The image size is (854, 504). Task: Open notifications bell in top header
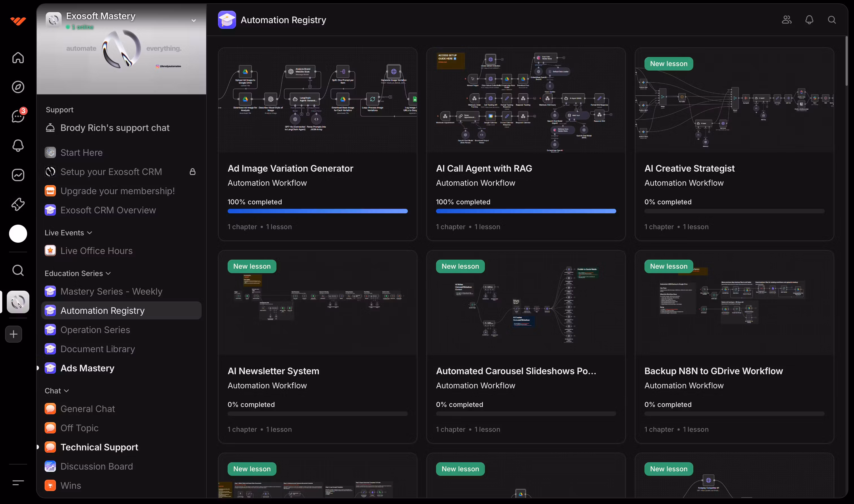pyautogui.click(x=809, y=20)
